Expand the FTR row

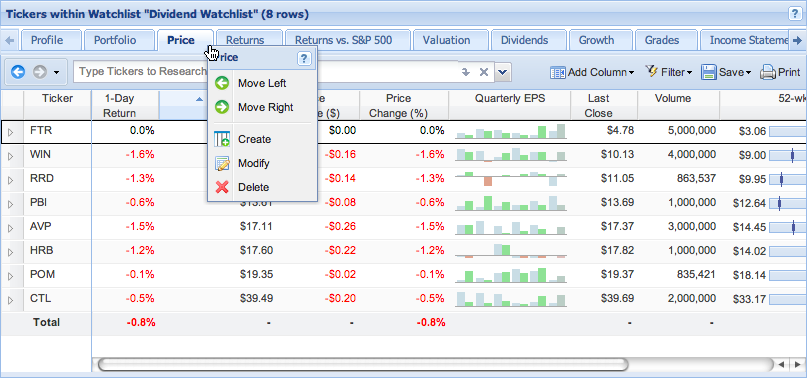pos(11,132)
